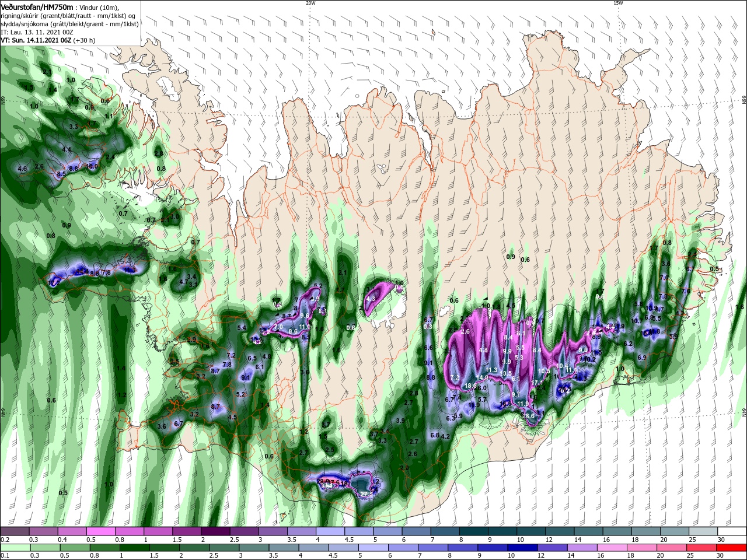Screen dimensions: 747x560
Task: Pick bottom-row red swatch between 25 and 30
Action: tap(702, 548)
